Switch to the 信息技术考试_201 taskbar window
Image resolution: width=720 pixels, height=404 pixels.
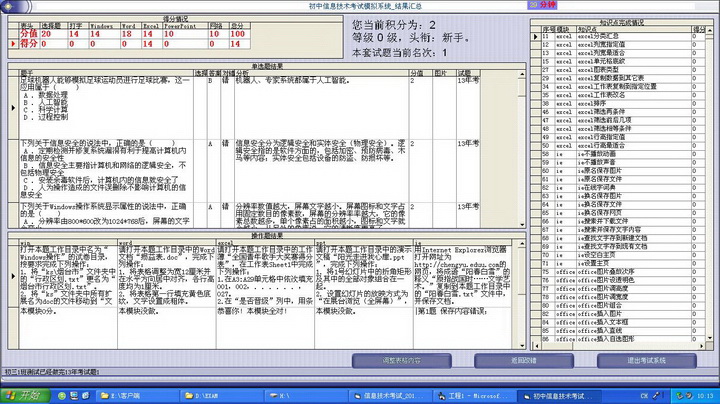(390, 395)
